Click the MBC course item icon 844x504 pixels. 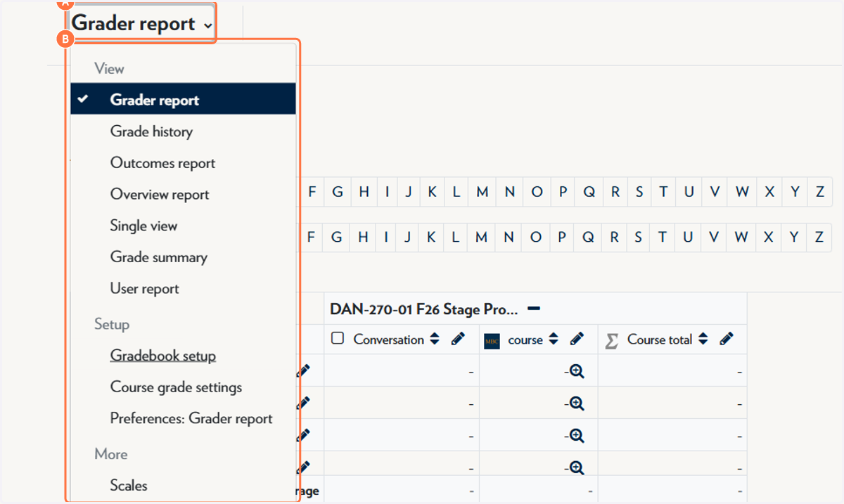coord(492,341)
